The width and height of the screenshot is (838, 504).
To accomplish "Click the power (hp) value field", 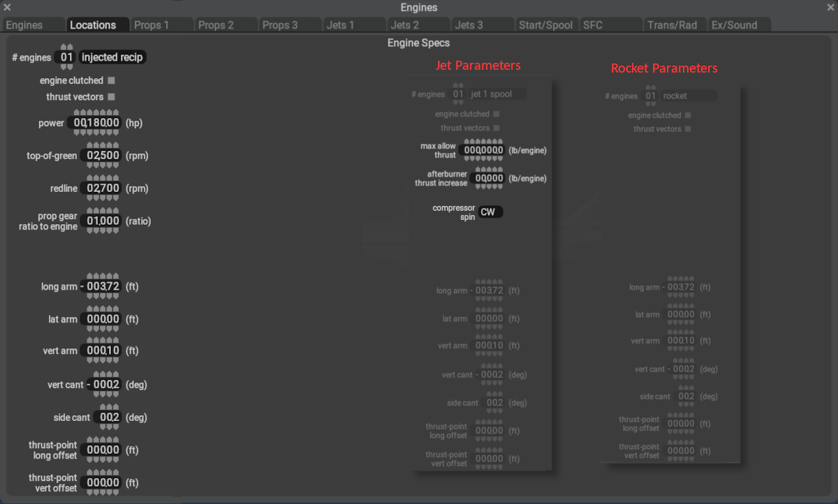I will coord(96,123).
